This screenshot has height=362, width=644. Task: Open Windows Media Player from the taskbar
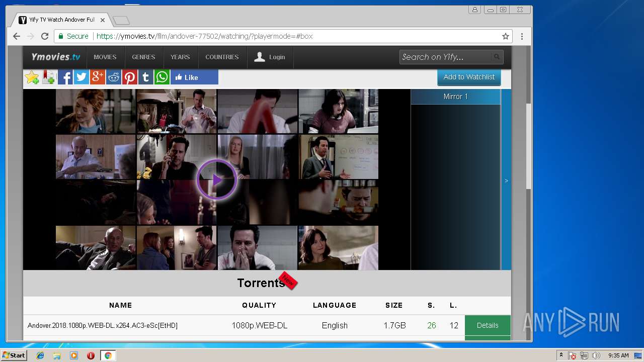(x=74, y=355)
